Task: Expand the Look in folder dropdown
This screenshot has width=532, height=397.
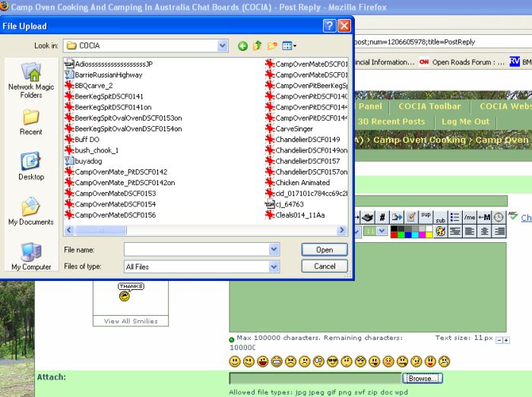Action: pos(222,46)
